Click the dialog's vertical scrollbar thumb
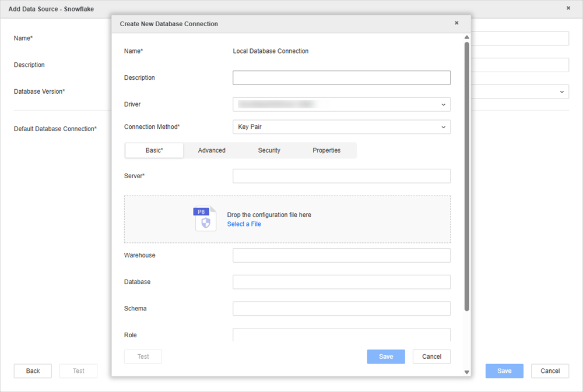This screenshot has height=392, width=583. (x=466, y=176)
